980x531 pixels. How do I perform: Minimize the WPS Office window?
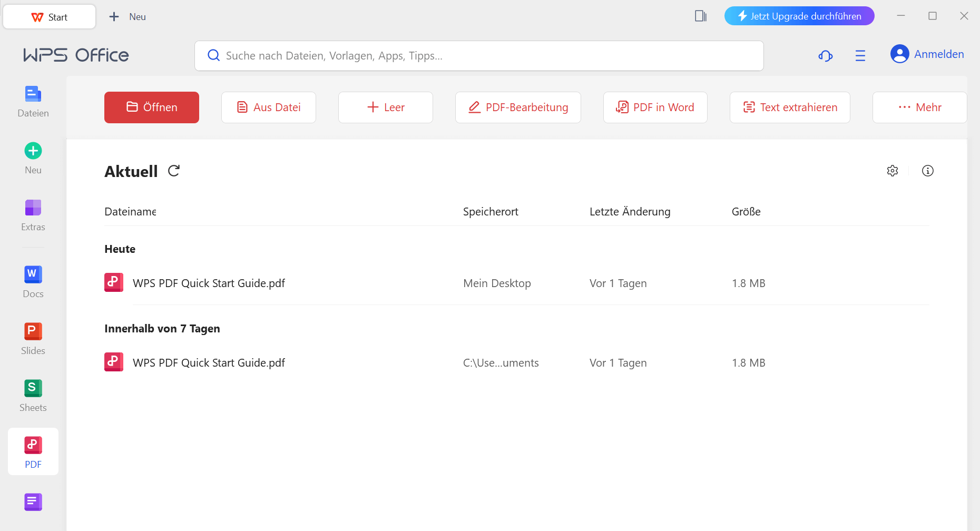[x=901, y=16]
